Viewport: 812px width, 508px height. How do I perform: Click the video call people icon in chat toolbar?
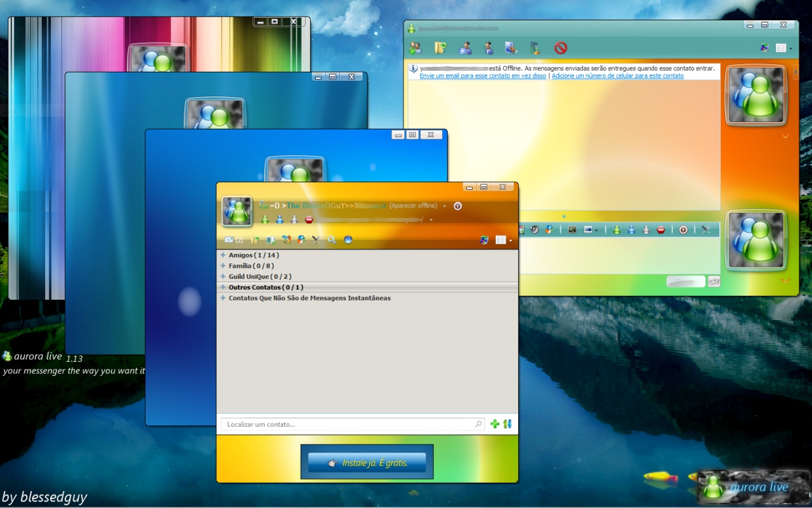tap(466, 48)
